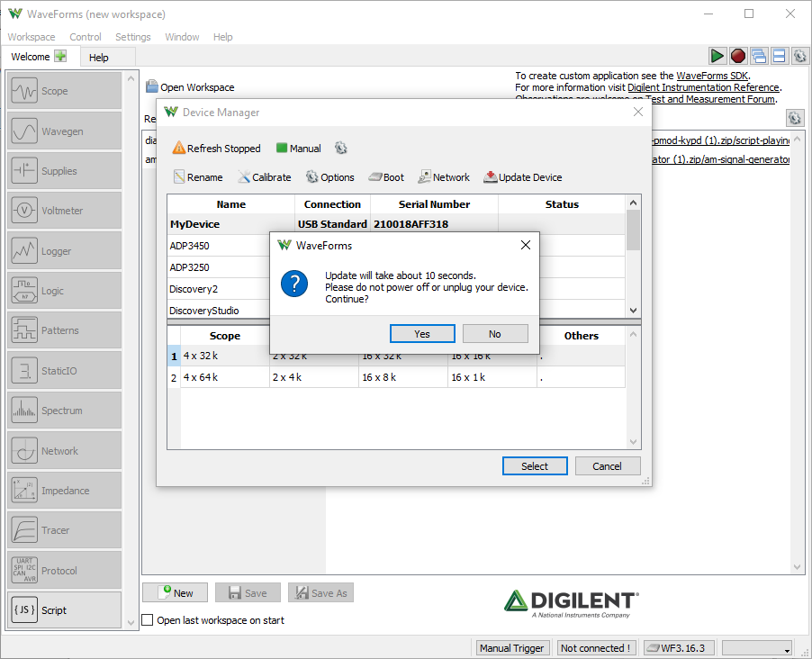This screenshot has height=659, width=812.
Task: Click Network in Device Manager toolbar
Action: pyautogui.click(x=444, y=177)
